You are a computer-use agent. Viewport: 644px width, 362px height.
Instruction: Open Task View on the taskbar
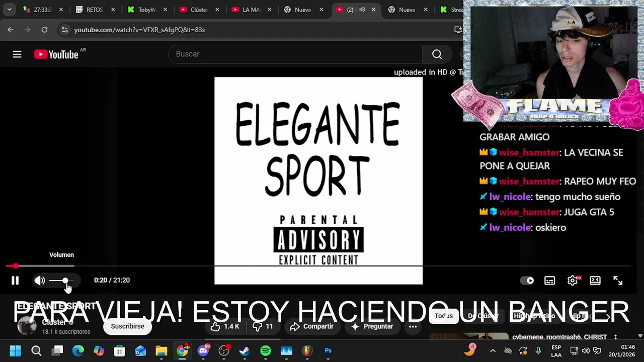(58, 350)
